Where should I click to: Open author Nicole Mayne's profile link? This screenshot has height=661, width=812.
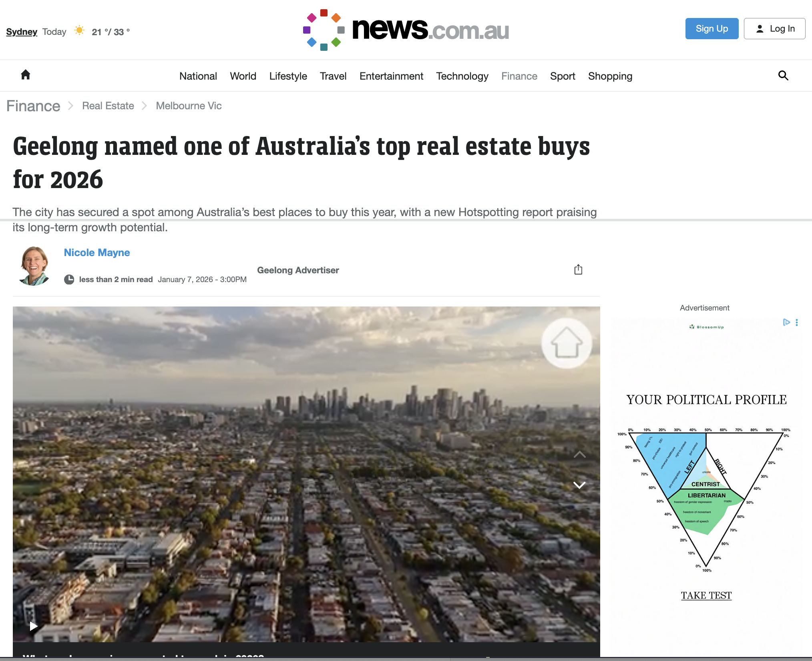(x=97, y=252)
